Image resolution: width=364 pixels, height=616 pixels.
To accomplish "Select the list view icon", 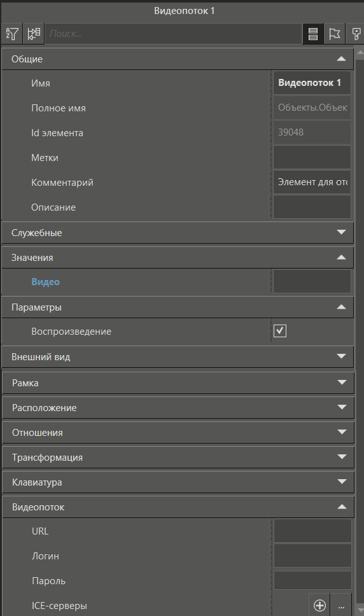I will click(x=313, y=34).
